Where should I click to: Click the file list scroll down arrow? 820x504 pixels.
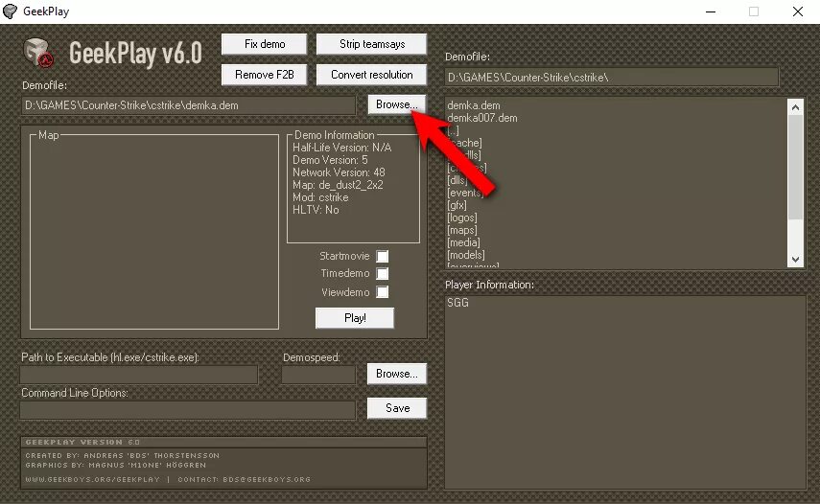pos(795,259)
